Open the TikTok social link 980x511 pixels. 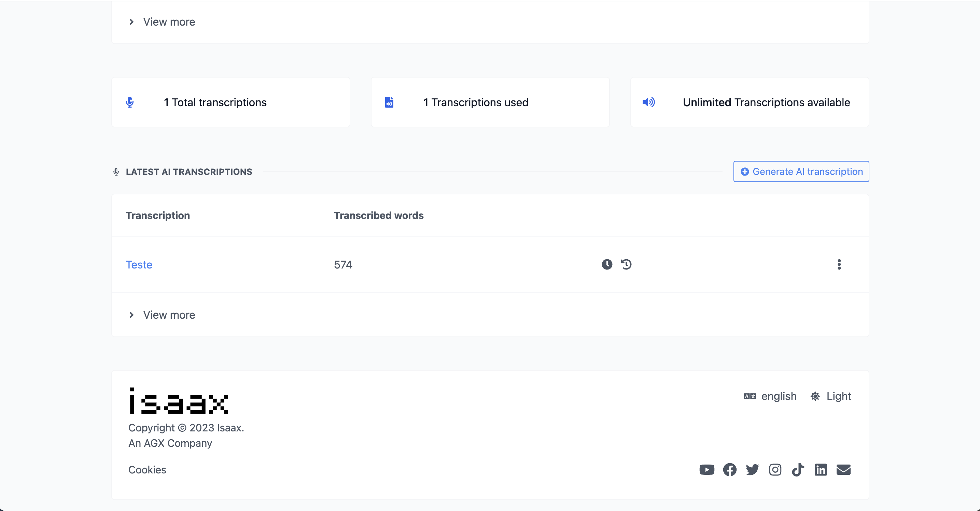(x=798, y=470)
